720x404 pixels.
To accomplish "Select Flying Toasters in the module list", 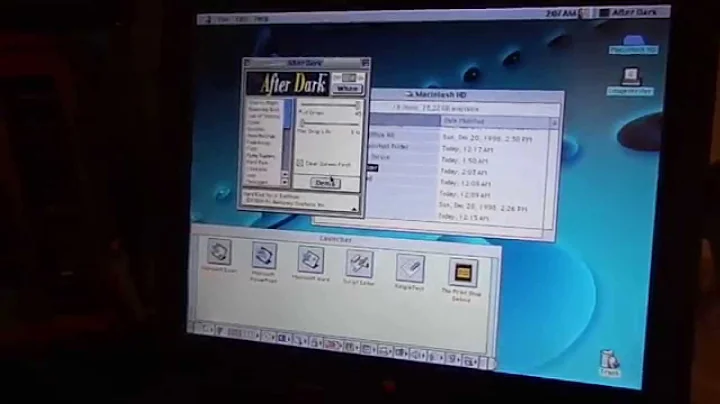I will (x=261, y=156).
